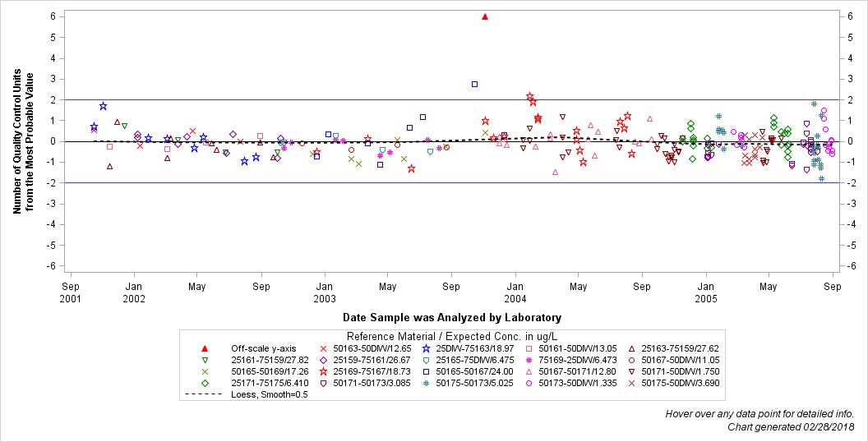Click the green inverted triangle legend marker for 25161-75159/27.82
This screenshot has height=442, width=868.
(x=205, y=360)
